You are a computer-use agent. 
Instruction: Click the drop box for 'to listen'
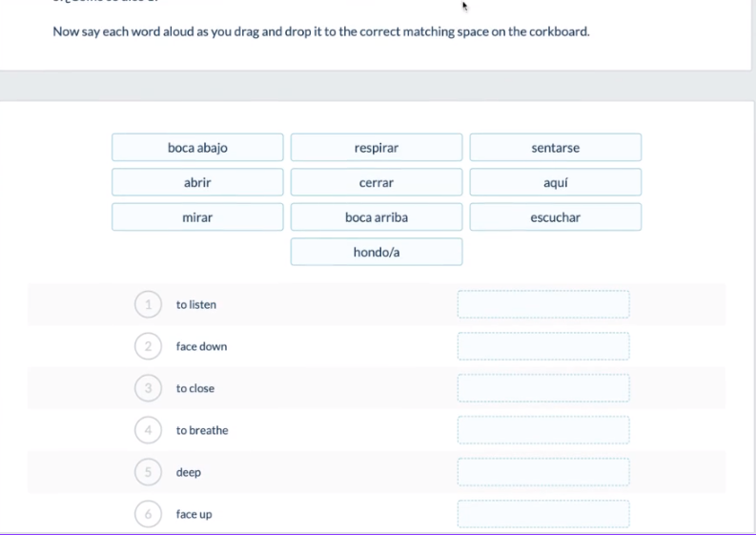(543, 304)
